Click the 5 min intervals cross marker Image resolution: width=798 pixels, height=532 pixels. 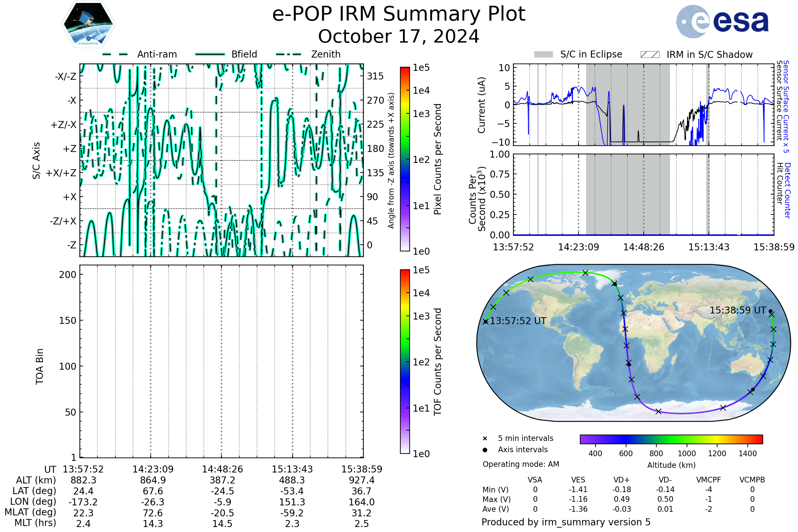click(x=485, y=439)
